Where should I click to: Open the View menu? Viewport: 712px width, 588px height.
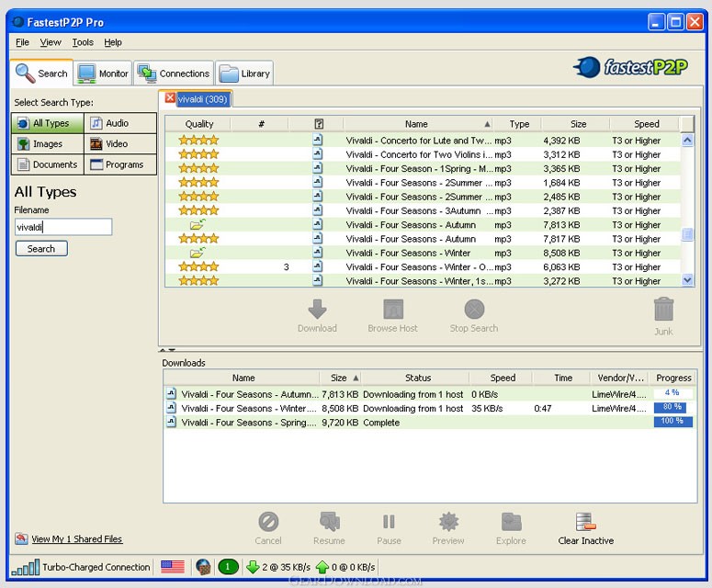click(x=51, y=42)
